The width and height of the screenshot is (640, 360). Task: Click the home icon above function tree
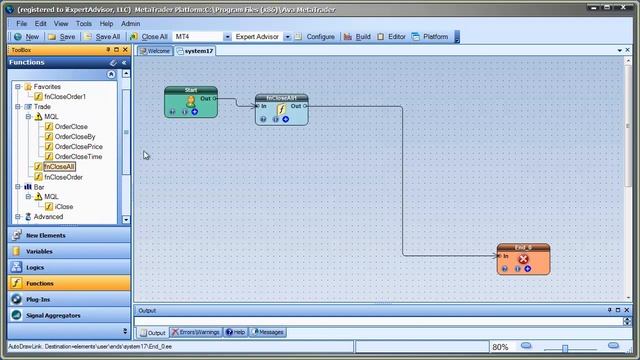[111, 74]
